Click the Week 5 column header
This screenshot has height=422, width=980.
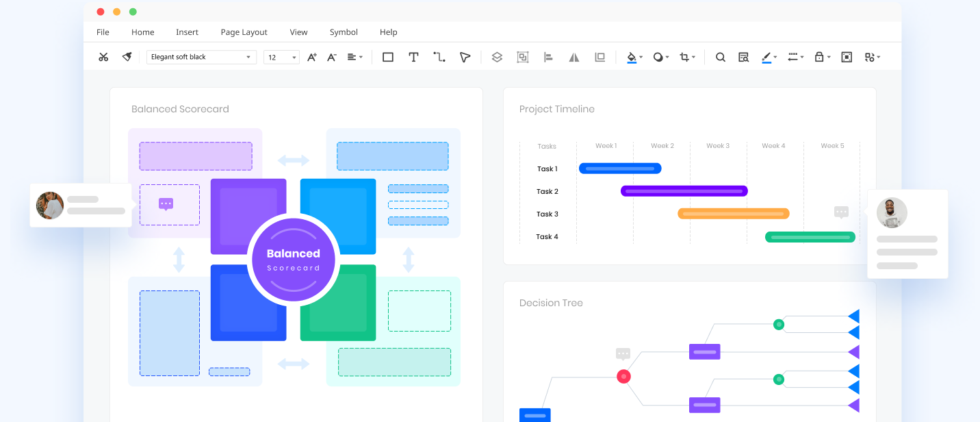(x=832, y=146)
